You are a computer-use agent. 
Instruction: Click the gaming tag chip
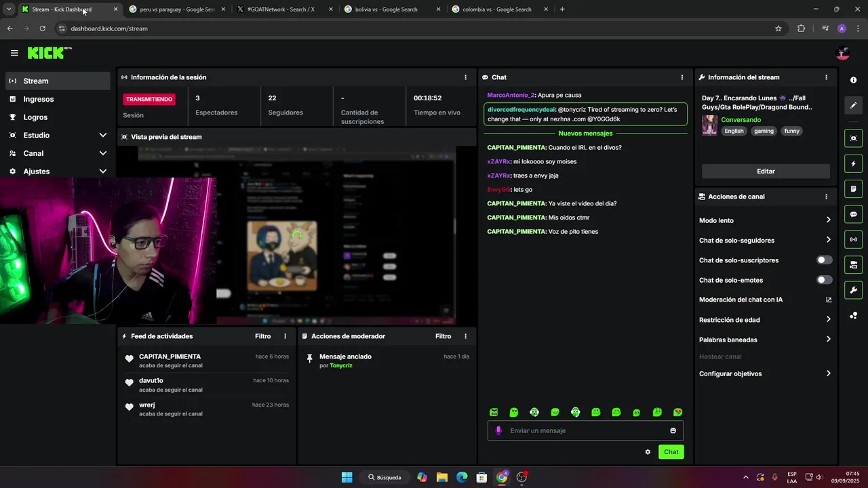764,131
